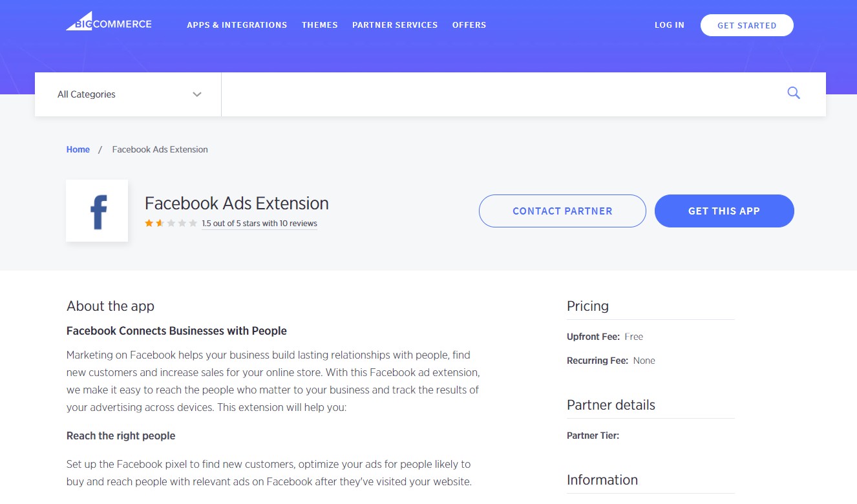The height and width of the screenshot is (504, 857).
Task: Click Facebook Connects Businesses with People heading
Action: point(176,331)
